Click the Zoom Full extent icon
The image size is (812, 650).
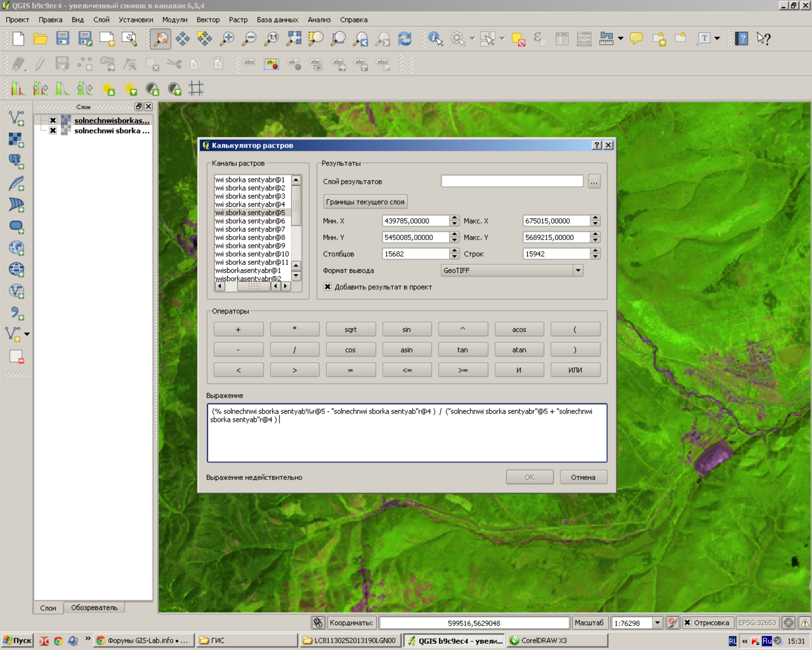point(294,38)
